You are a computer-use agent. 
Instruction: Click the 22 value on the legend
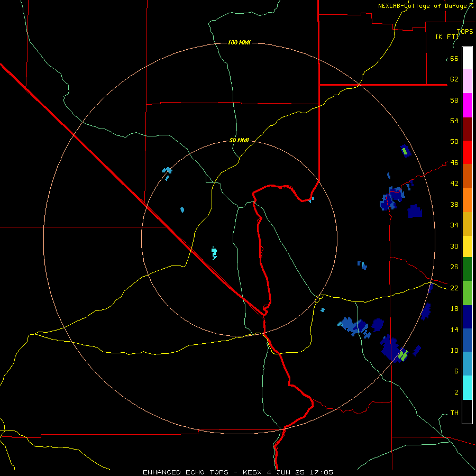pos(454,288)
